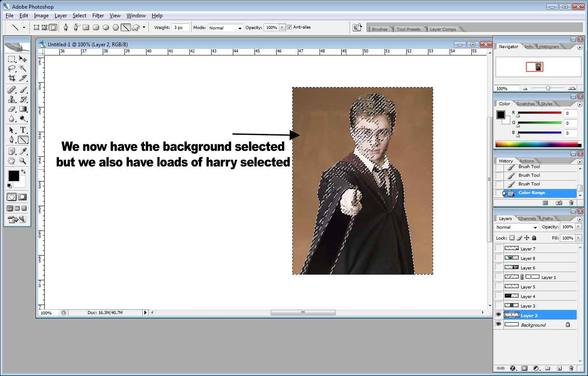
Task: Select the Eraser tool
Action: click(x=12, y=109)
